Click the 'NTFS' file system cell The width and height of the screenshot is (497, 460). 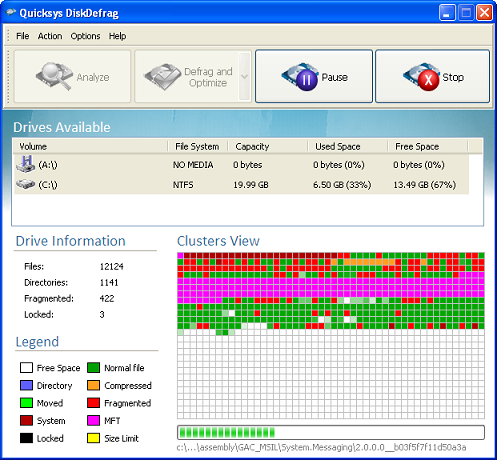pyautogui.click(x=183, y=185)
